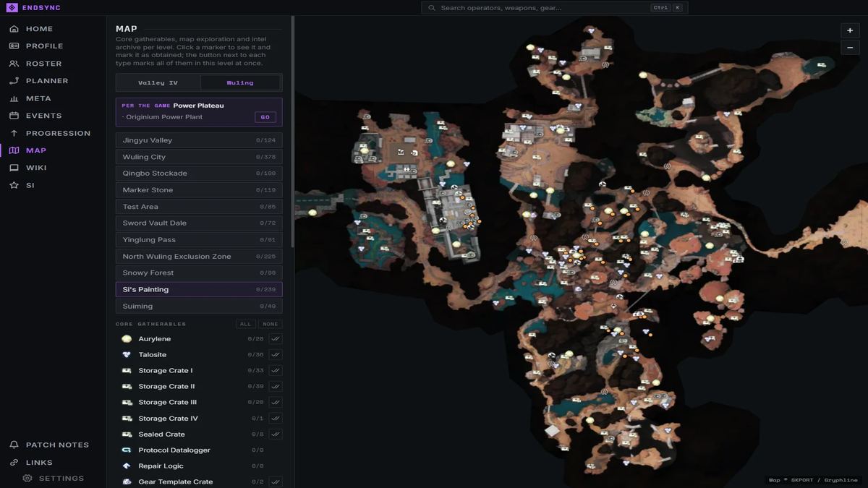The image size is (868, 488).
Task: Select North Wuling Exclusion Zone level
Action: (199, 257)
